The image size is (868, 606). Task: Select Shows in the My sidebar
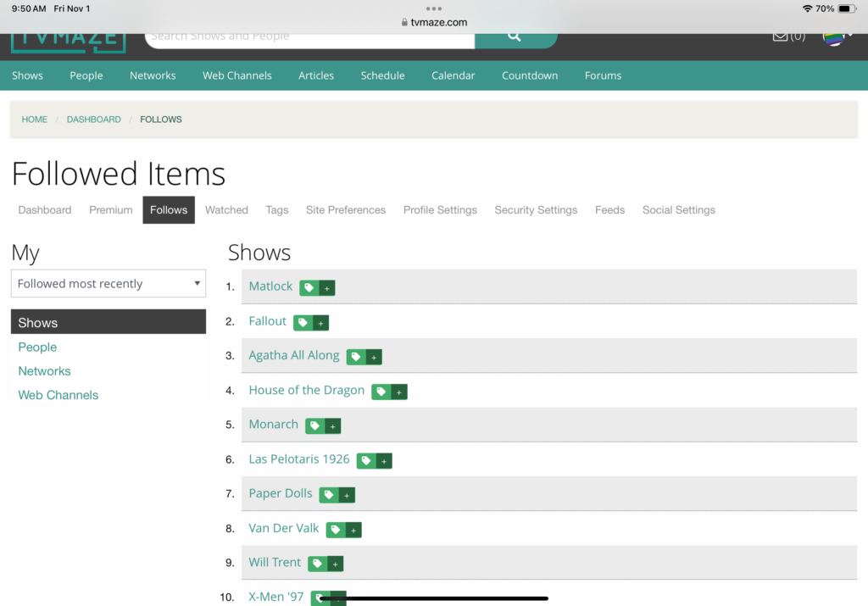(108, 322)
